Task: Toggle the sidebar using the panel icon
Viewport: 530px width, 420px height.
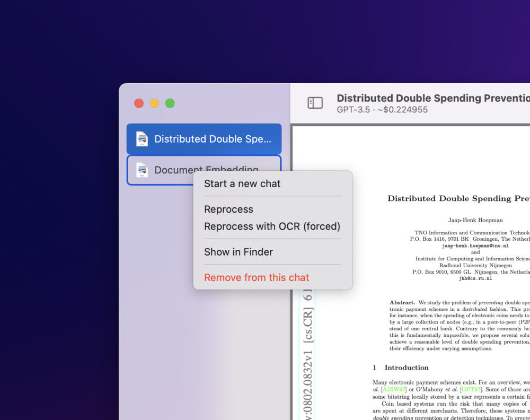Action: point(315,103)
